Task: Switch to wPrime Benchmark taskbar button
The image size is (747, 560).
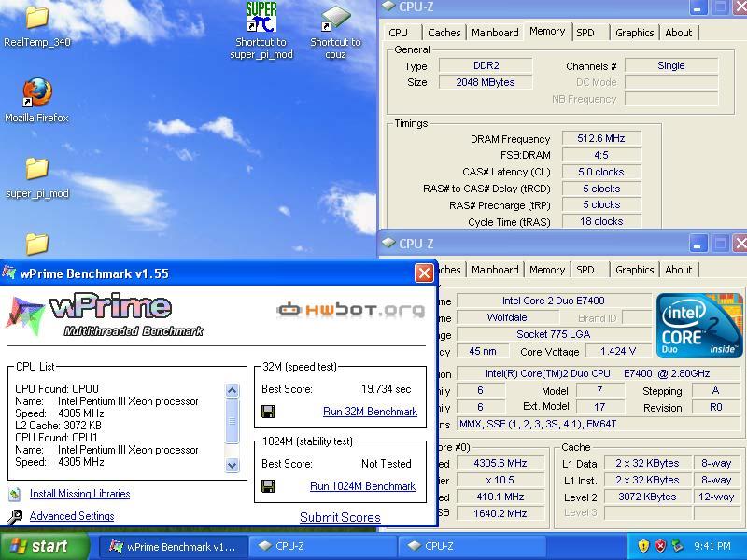Action: 174,546
